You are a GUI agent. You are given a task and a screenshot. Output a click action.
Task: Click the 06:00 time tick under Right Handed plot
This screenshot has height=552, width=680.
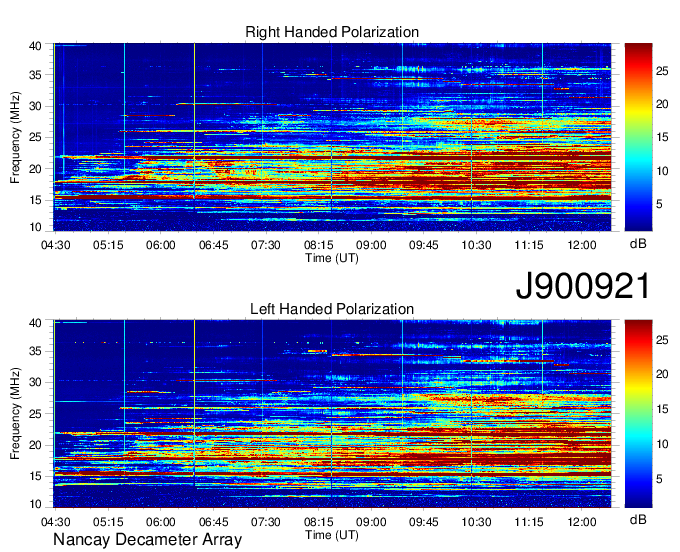click(161, 245)
